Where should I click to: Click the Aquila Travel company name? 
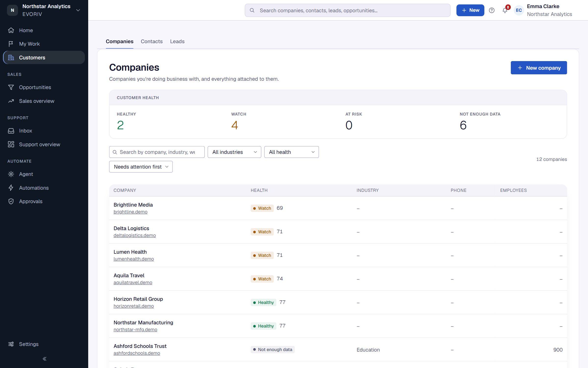click(x=129, y=276)
